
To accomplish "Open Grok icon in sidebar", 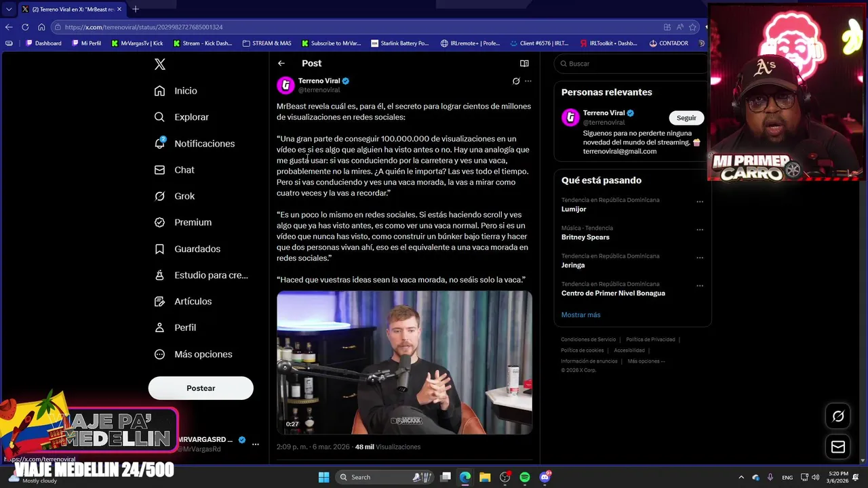I will (159, 196).
